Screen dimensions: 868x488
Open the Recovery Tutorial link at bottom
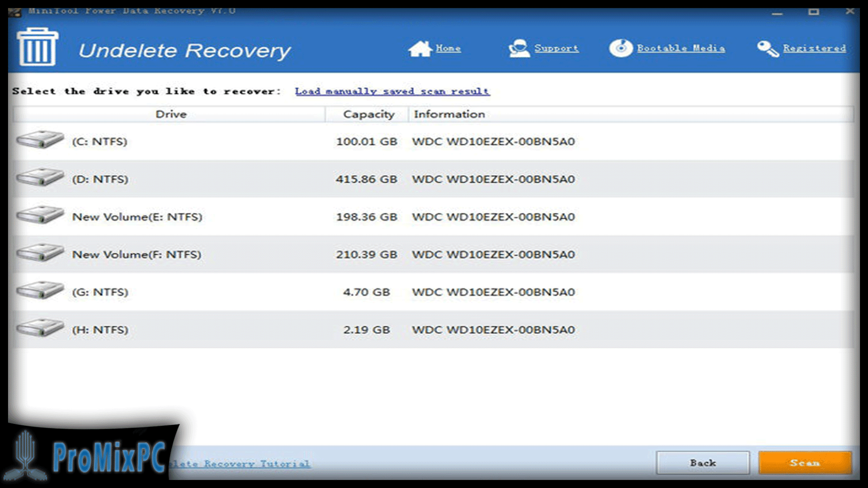pos(240,464)
